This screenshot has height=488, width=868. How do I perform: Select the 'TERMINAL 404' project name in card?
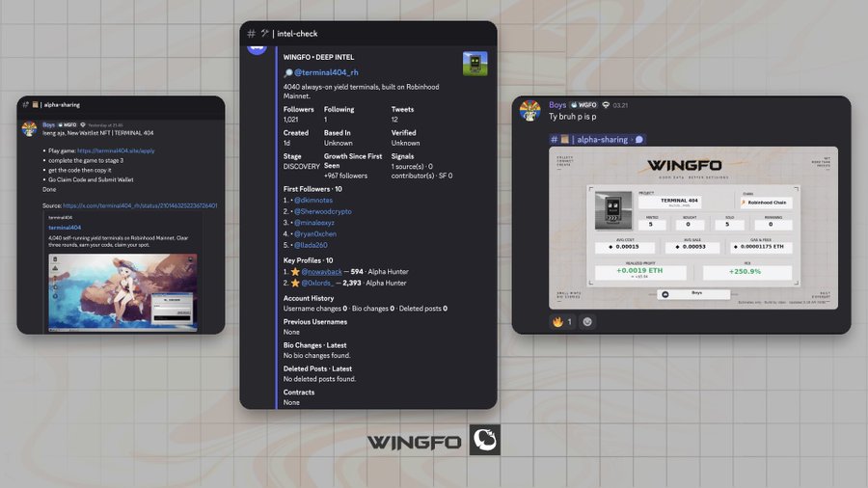pos(679,201)
